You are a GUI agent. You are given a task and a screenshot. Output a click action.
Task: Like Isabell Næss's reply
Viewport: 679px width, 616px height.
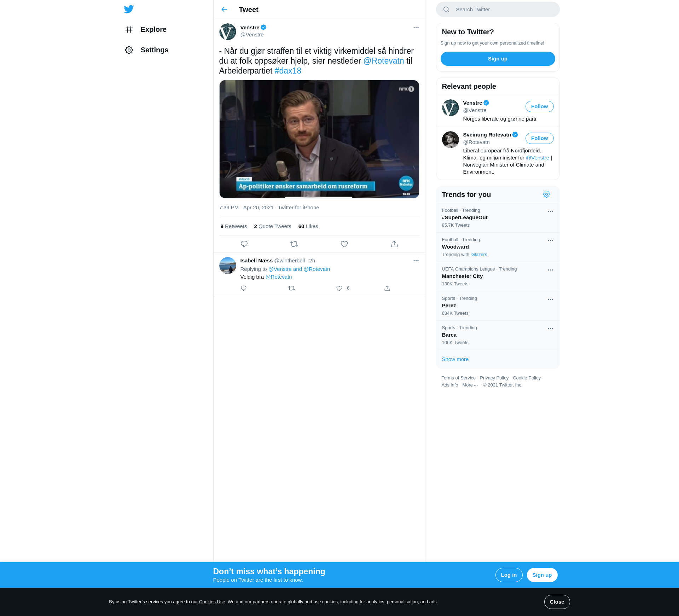tap(339, 288)
